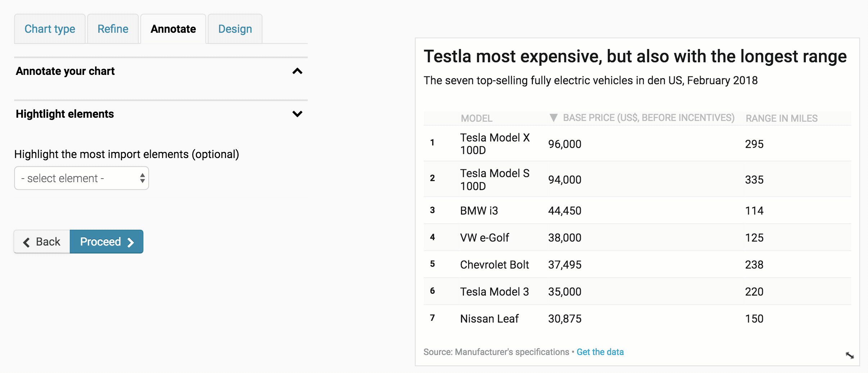Click the chart headline about Tesla

click(635, 57)
